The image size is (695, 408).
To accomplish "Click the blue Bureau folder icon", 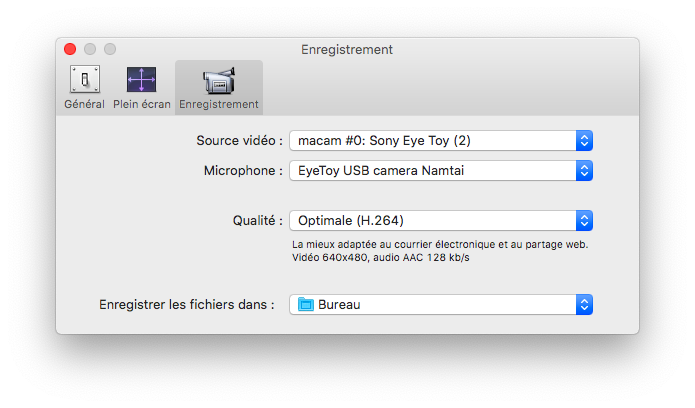I will tap(306, 304).
